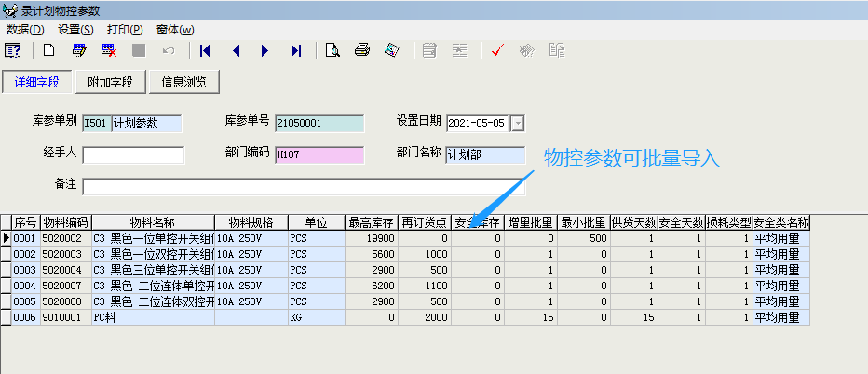
Task: Switch to the 附加字段 tab
Action: click(110, 82)
